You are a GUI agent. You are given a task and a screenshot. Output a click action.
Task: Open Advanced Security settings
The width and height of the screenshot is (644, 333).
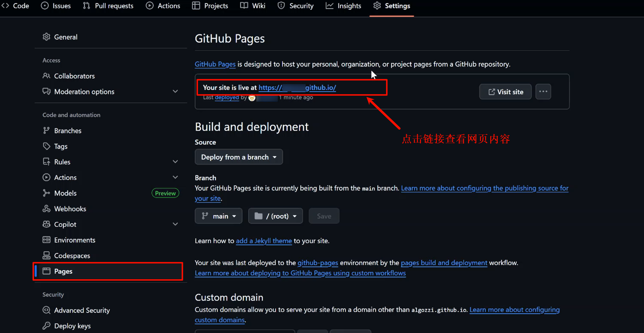pyautogui.click(x=111, y=310)
